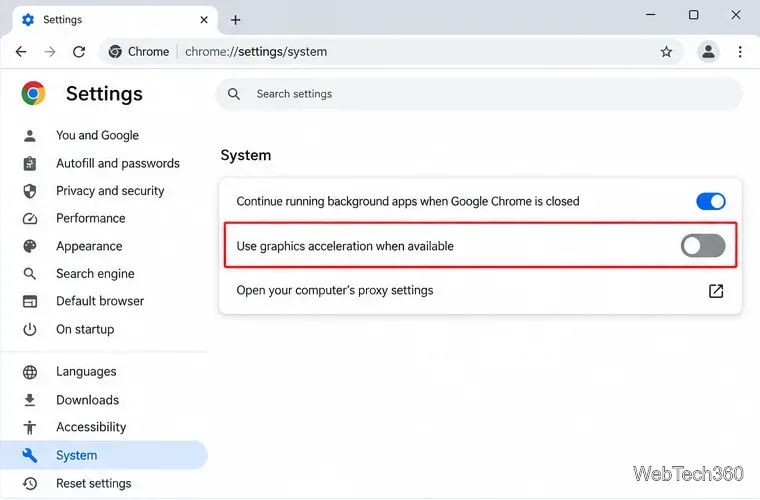This screenshot has width=760, height=500.
Task: Click the clipboard icon for Autofill
Action: point(30,163)
